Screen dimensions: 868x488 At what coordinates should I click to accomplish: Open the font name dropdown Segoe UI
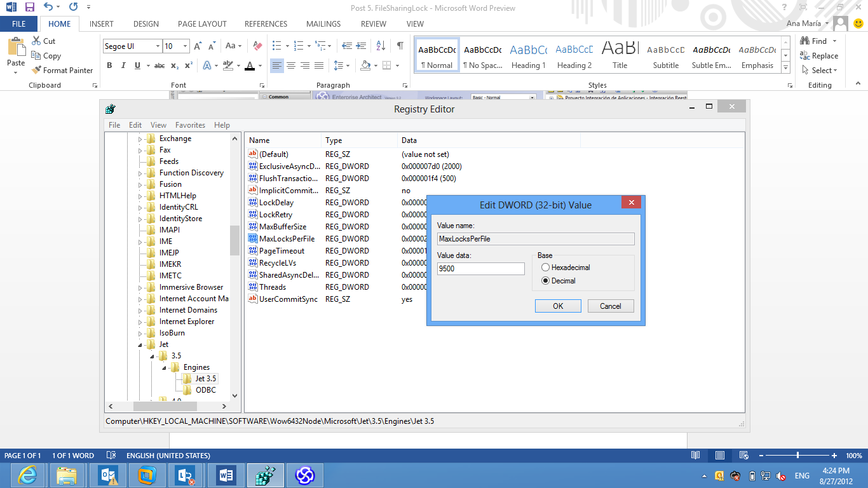pyautogui.click(x=157, y=46)
